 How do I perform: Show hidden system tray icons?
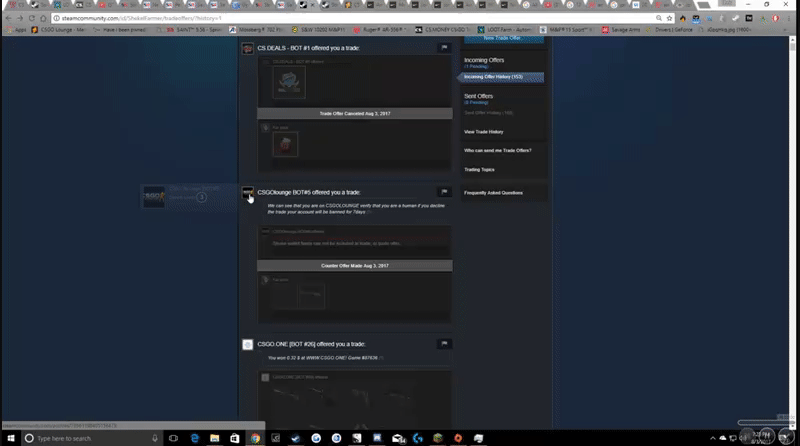tap(713, 438)
